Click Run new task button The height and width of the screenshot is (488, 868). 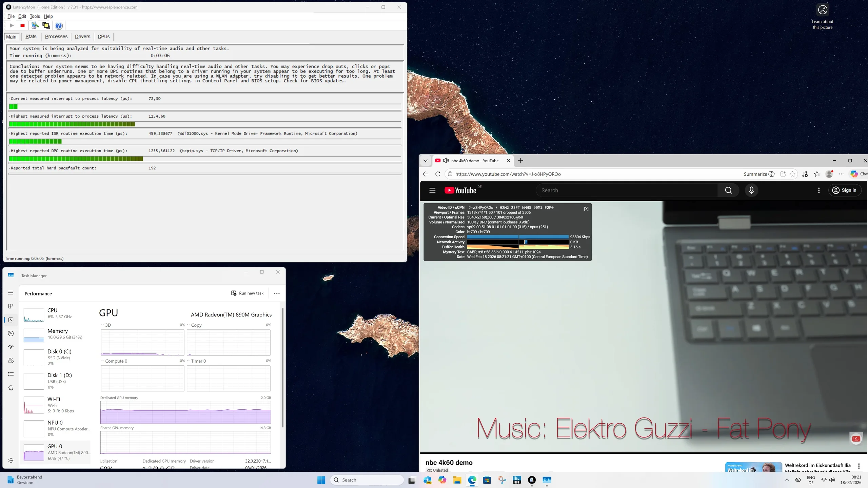click(248, 293)
